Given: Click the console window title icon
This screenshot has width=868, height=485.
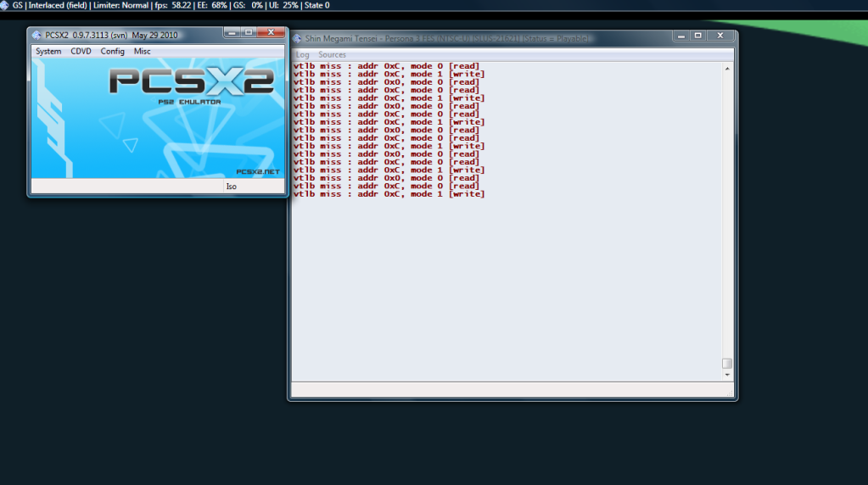Looking at the screenshot, I should point(297,39).
